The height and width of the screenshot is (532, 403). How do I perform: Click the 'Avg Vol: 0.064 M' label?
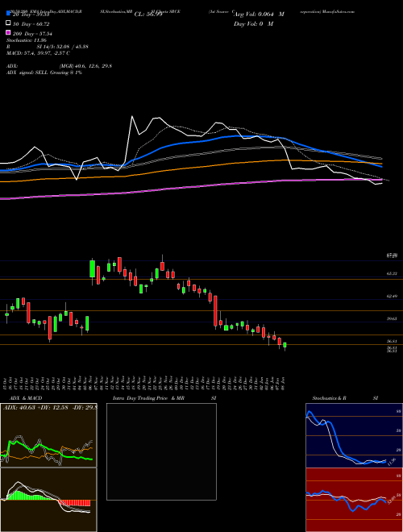pyautogui.click(x=259, y=15)
